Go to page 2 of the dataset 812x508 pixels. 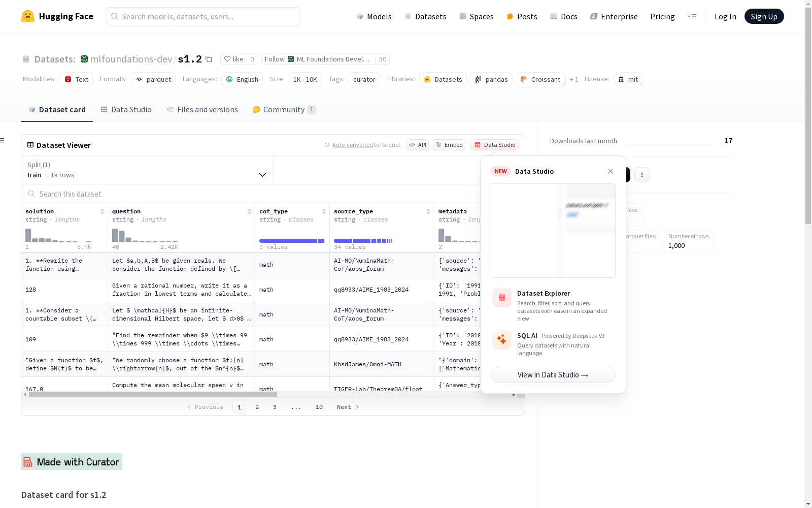(257, 407)
